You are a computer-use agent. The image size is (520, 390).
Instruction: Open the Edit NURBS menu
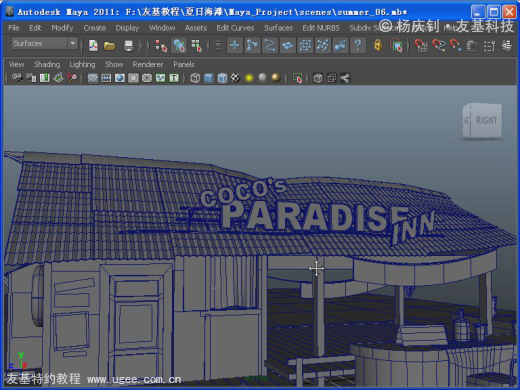pyautogui.click(x=321, y=28)
